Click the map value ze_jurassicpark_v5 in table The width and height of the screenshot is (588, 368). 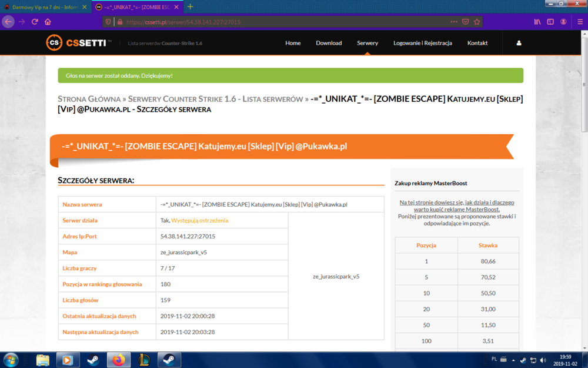(x=183, y=253)
